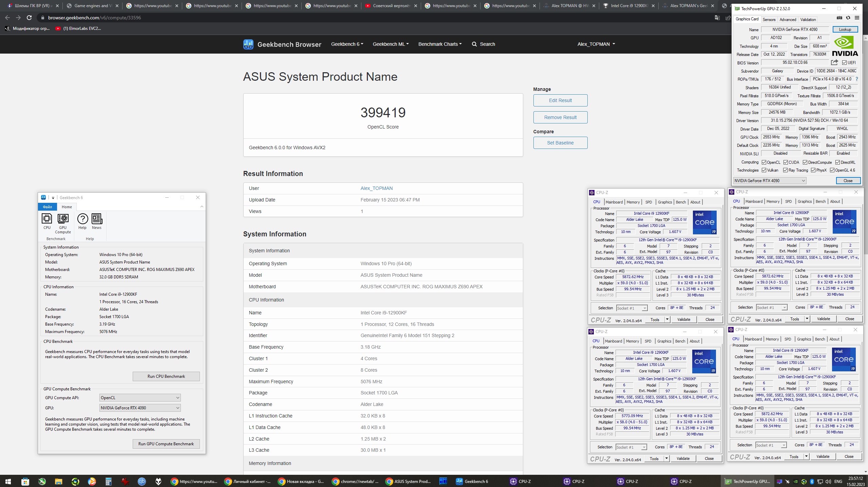Open the Файл tab in Geekbench 6
The height and width of the screenshot is (487, 868).
point(47,207)
